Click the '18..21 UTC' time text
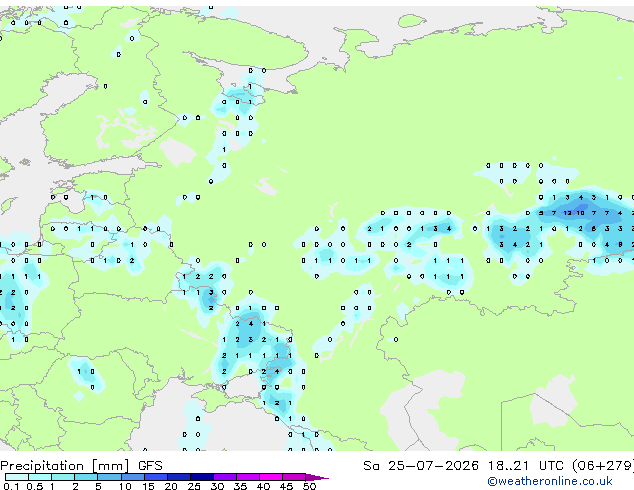Screen dimensions: 634x490 (x=526, y=466)
